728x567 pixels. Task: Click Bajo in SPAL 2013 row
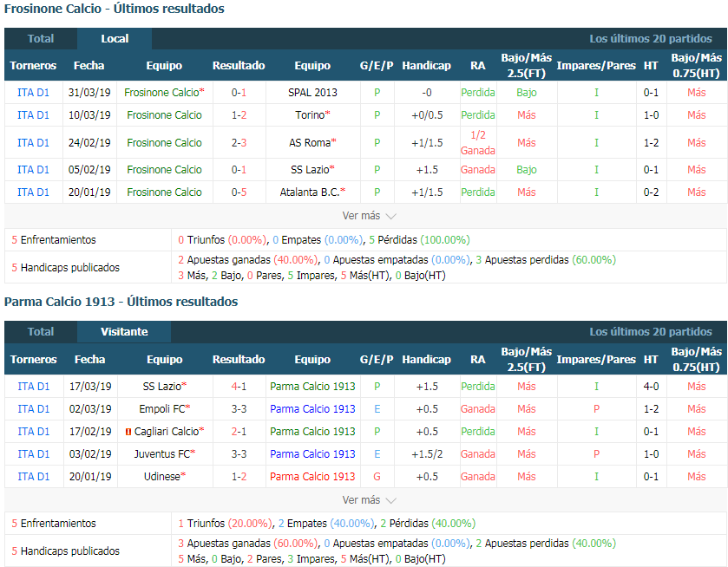tap(527, 93)
